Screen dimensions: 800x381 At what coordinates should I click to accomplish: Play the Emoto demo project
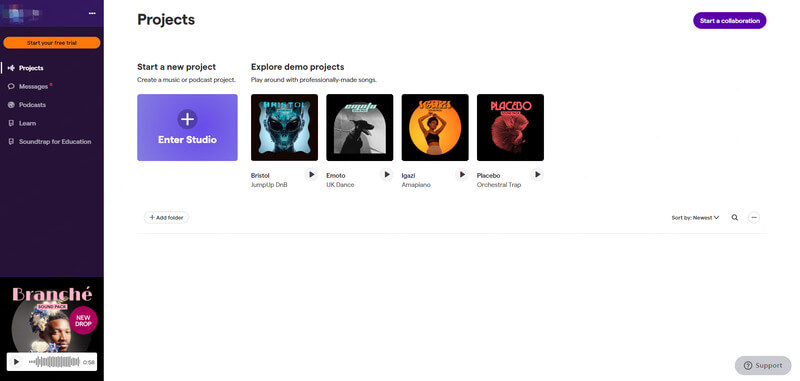click(387, 175)
